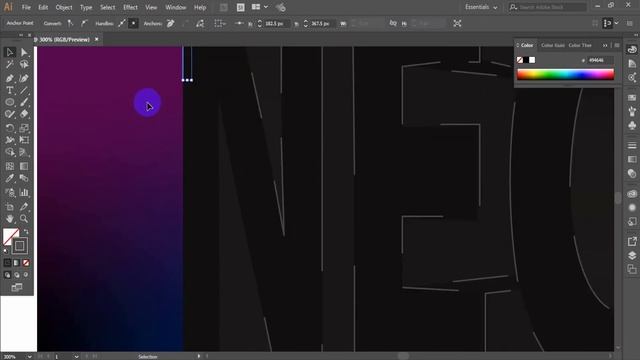Convert selected anchor to corner
640x360 pixels.
(70, 23)
